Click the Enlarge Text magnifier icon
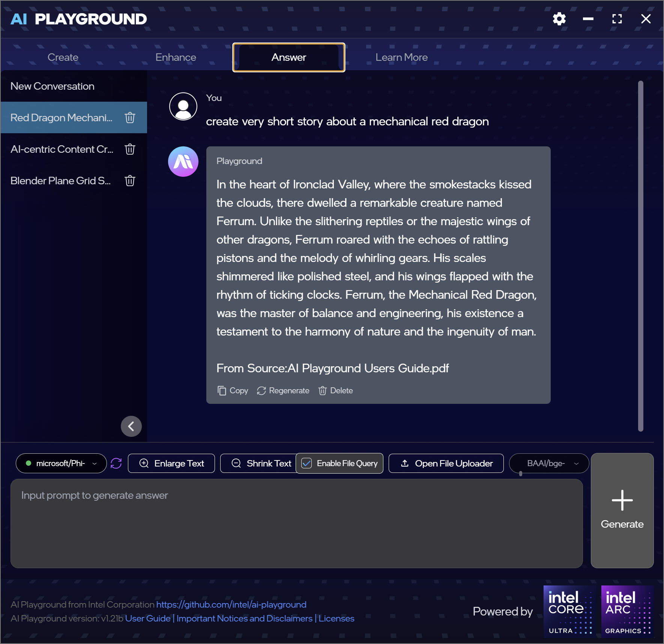664x644 pixels. 144,463
